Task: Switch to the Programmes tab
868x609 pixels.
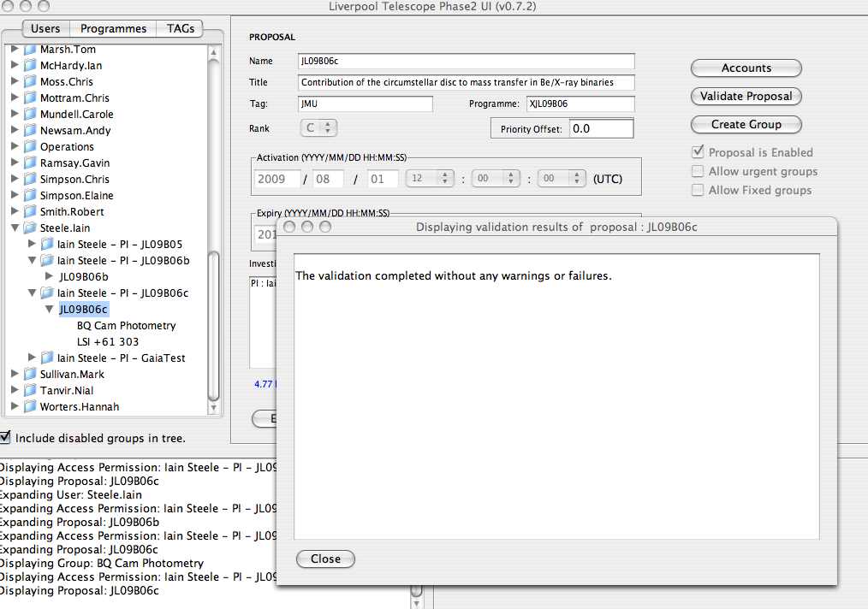Action: pyautogui.click(x=113, y=28)
